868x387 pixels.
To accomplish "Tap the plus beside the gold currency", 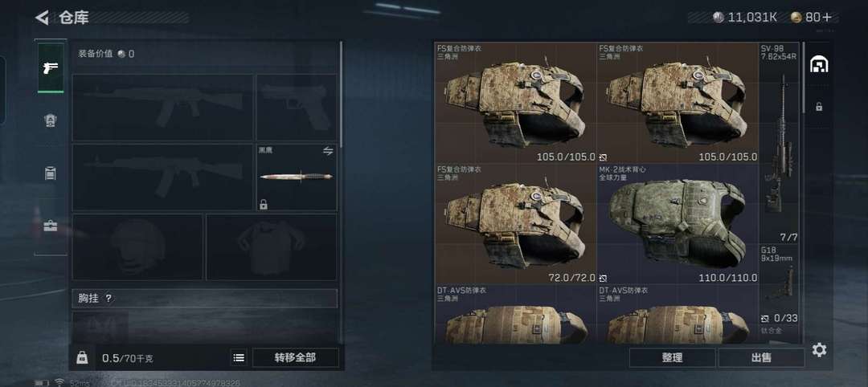I will (826, 18).
